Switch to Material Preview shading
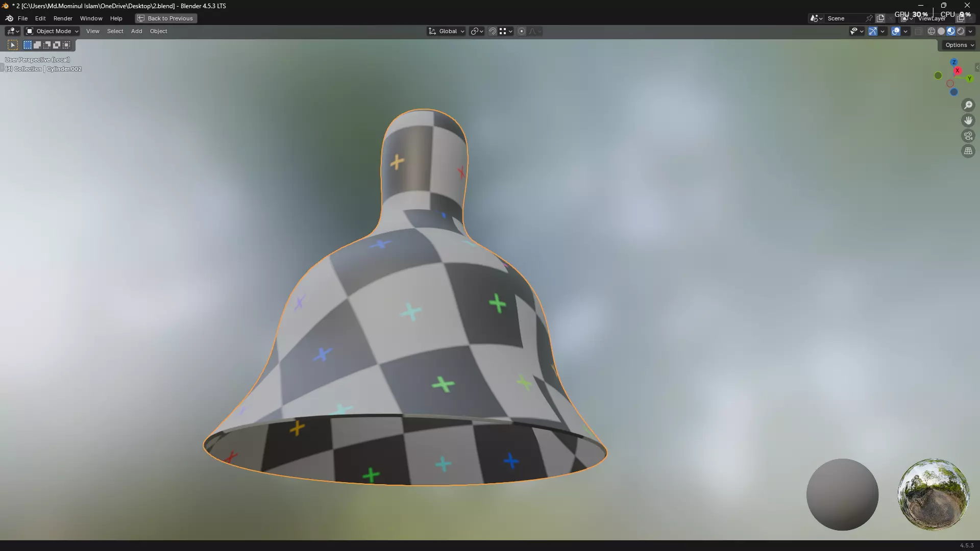The image size is (980, 551). (951, 31)
